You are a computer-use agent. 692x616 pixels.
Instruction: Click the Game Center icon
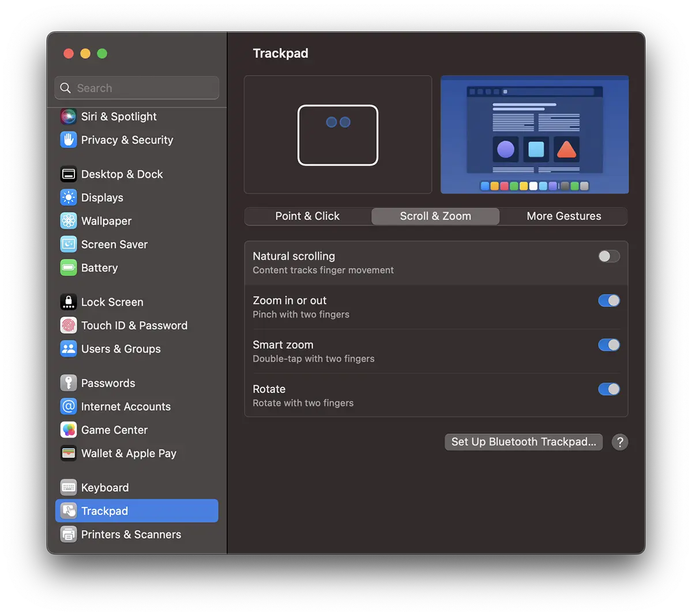click(69, 430)
